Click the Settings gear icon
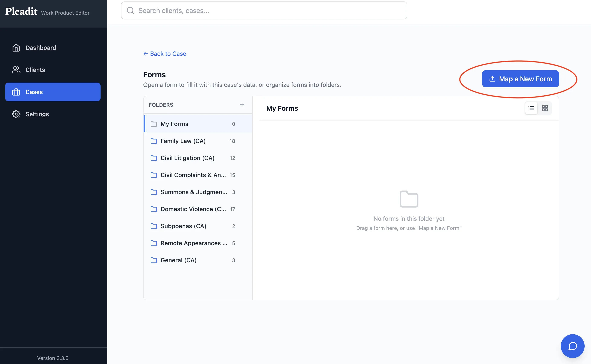 [16, 114]
